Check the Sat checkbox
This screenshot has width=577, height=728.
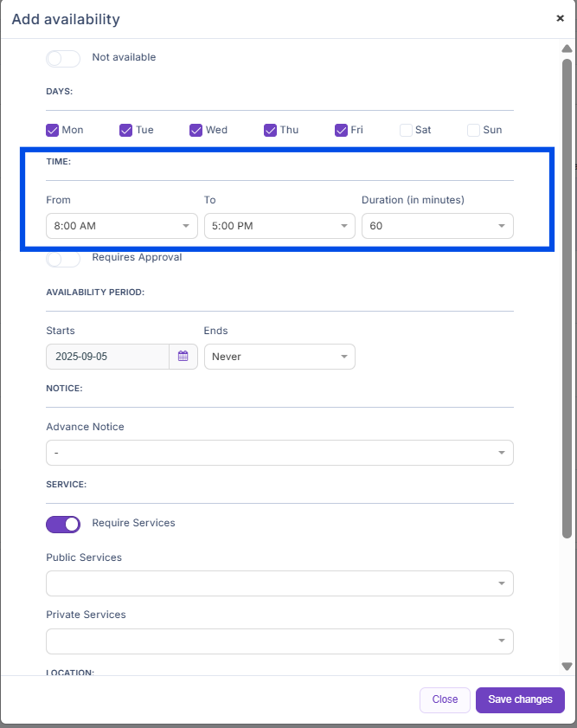pos(406,130)
